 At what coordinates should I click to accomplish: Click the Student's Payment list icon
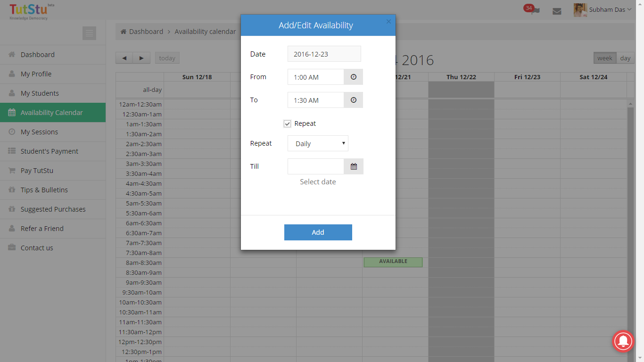(x=12, y=151)
